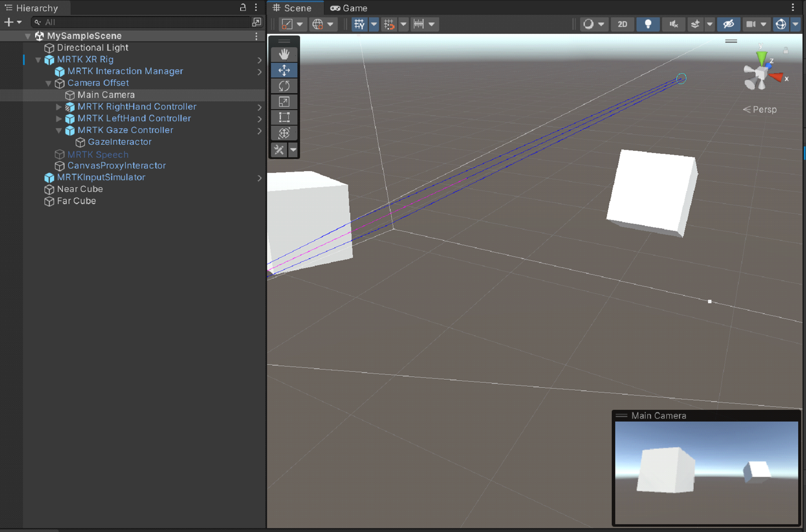806x532 pixels.
Task: Click the custom editor tool wrench icon
Action: coord(279,149)
